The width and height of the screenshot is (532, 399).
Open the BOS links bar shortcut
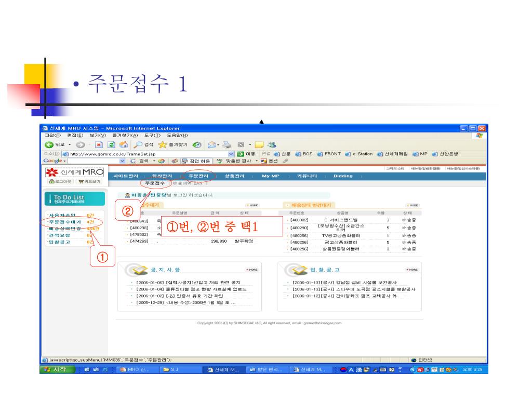(304, 154)
